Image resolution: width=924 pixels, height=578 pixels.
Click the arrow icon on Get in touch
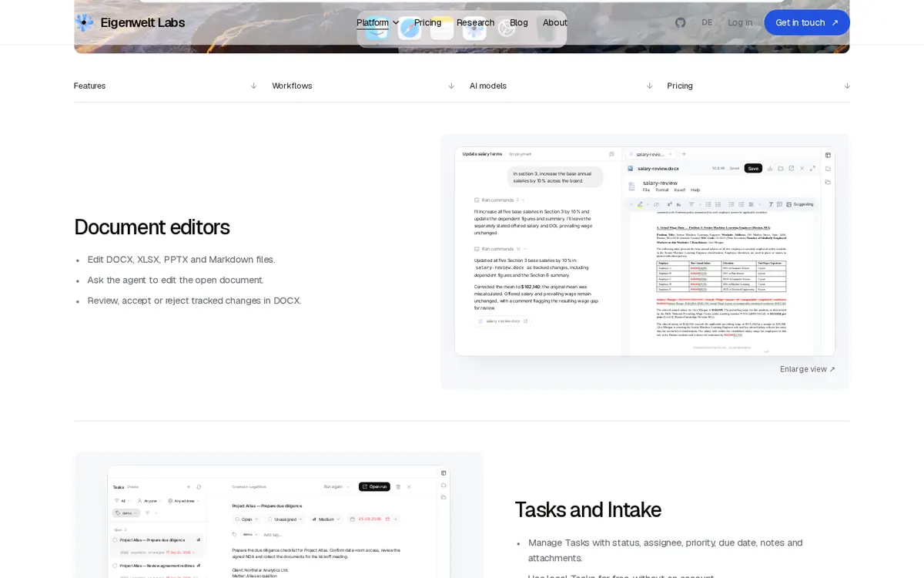tap(835, 22)
